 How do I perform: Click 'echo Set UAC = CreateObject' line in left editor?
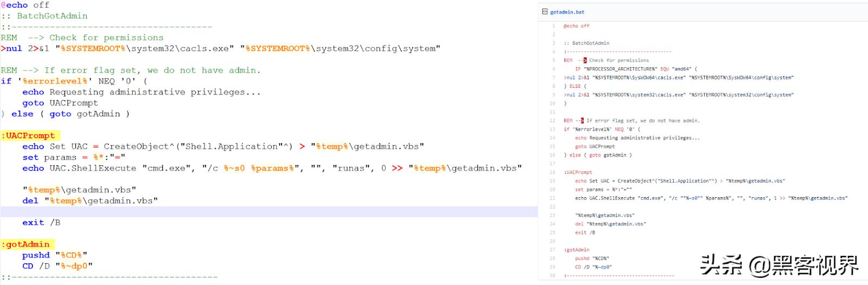224,146
